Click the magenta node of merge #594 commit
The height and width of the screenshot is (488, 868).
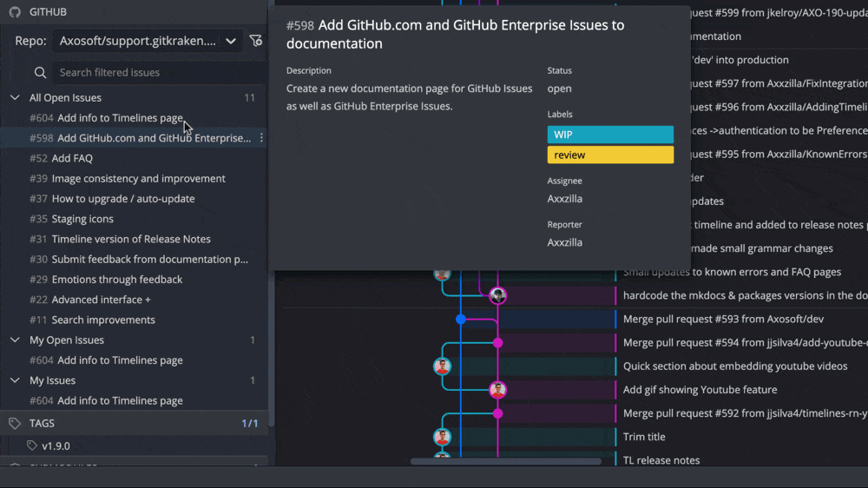coord(497,343)
